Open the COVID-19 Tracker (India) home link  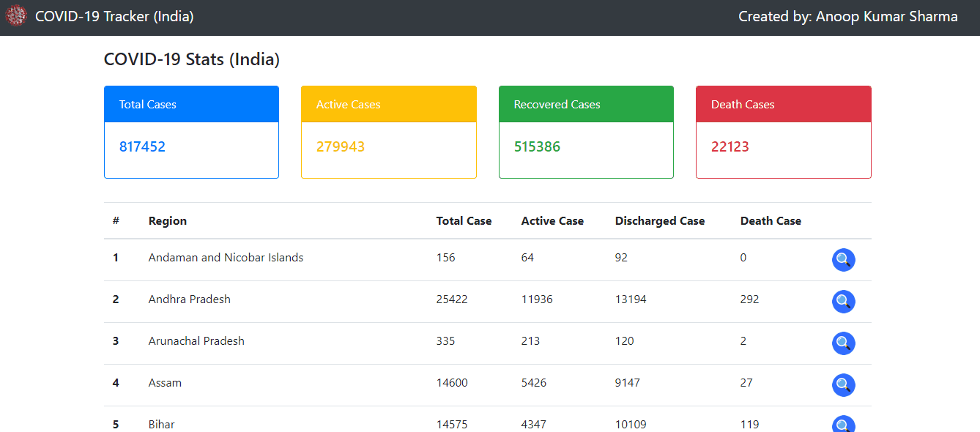tap(114, 16)
